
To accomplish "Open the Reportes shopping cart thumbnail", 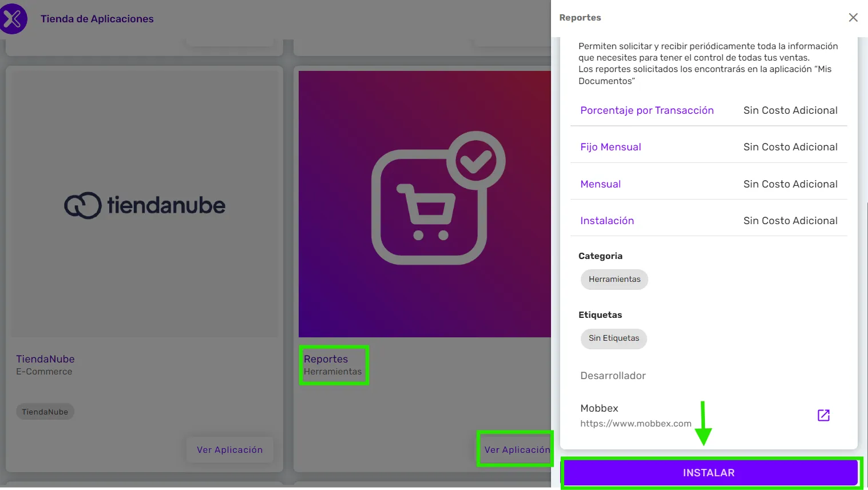I will pyautogui.click(x=425, y=204).
